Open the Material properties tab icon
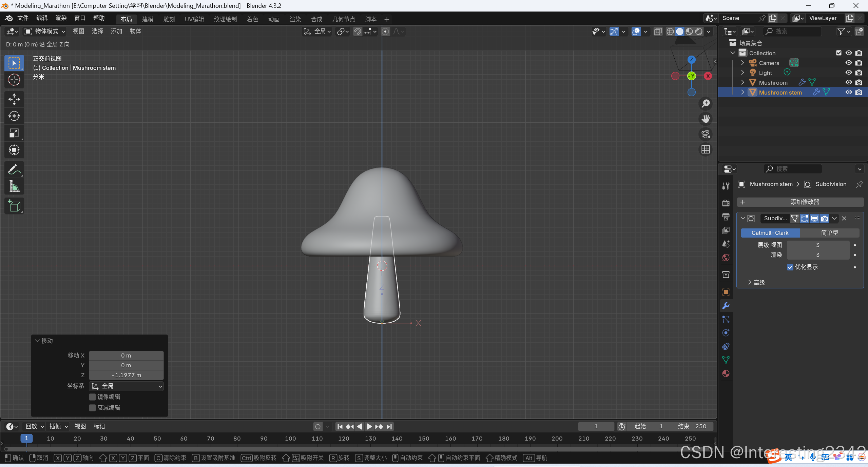The width and height of the screenshot is (868, 467). [x=726, y=373]
